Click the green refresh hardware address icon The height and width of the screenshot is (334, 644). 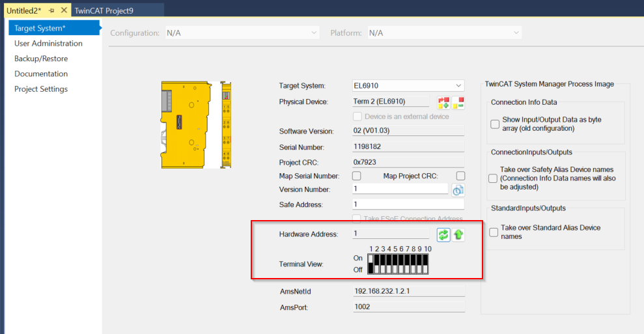point(443,234)
